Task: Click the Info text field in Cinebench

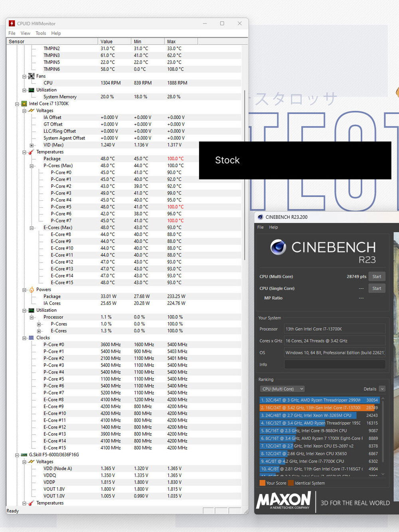Action: tap(334, 365)
